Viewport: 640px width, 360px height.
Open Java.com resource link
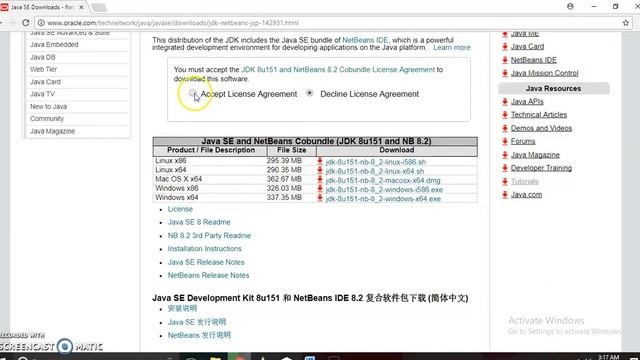tap(527, 194)
